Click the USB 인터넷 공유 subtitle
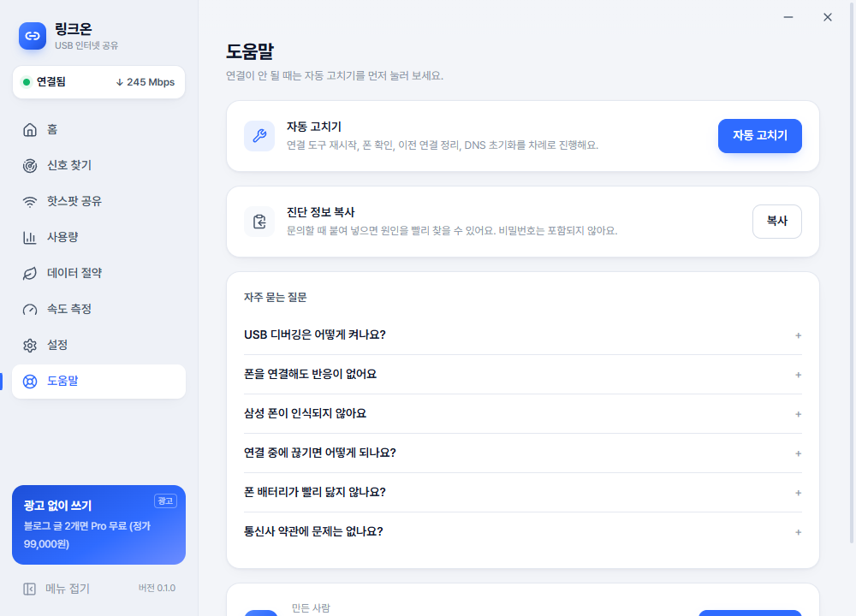Image resolution: width=856 pixels, height=616 pixels. pos(86,46)
